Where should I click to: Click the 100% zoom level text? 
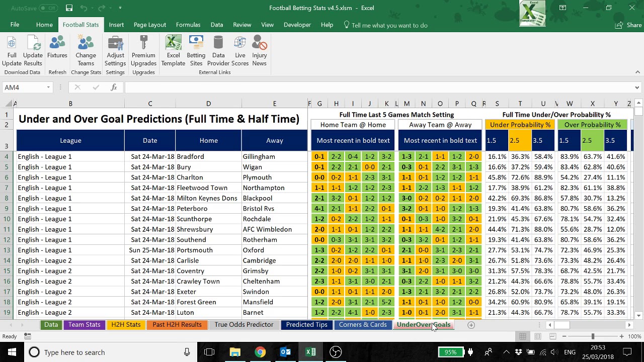635,336
